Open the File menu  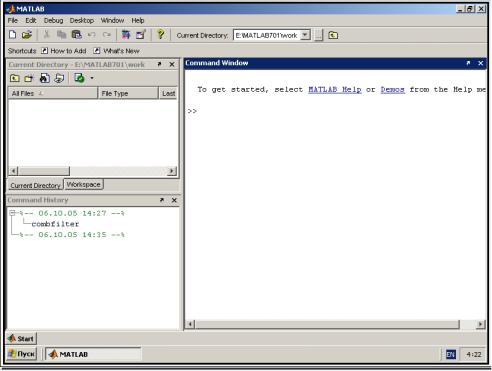point(13,21)
